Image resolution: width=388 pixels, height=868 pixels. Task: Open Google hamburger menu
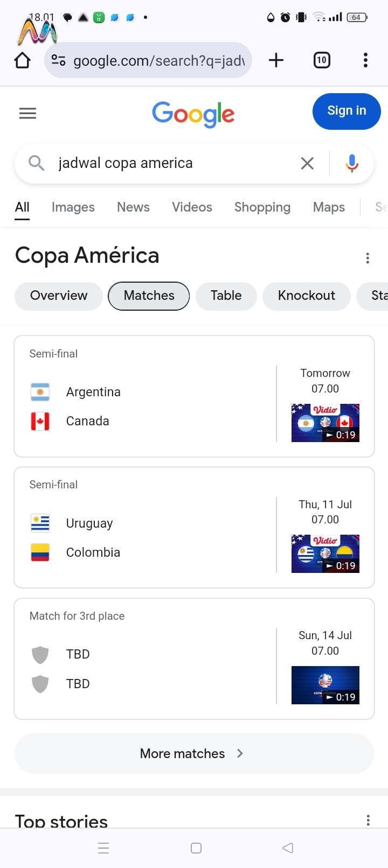tap(27, 113)
